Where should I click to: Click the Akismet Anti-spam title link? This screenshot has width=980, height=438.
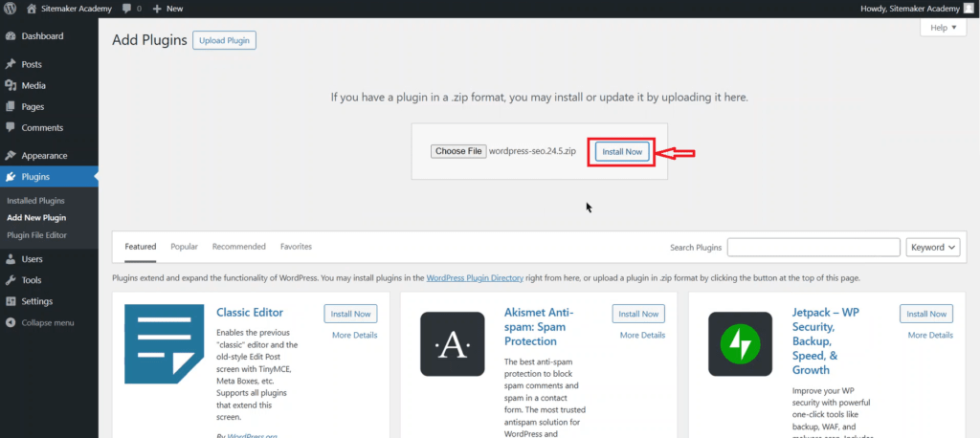pyautogui.click(x=539, y=327)
